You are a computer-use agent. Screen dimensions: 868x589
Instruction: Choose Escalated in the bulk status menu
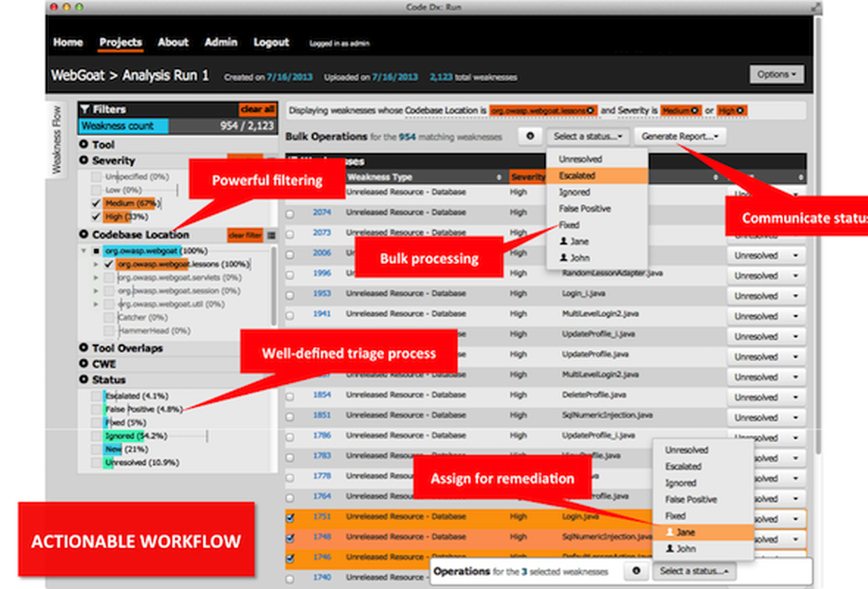click(576, 176)
